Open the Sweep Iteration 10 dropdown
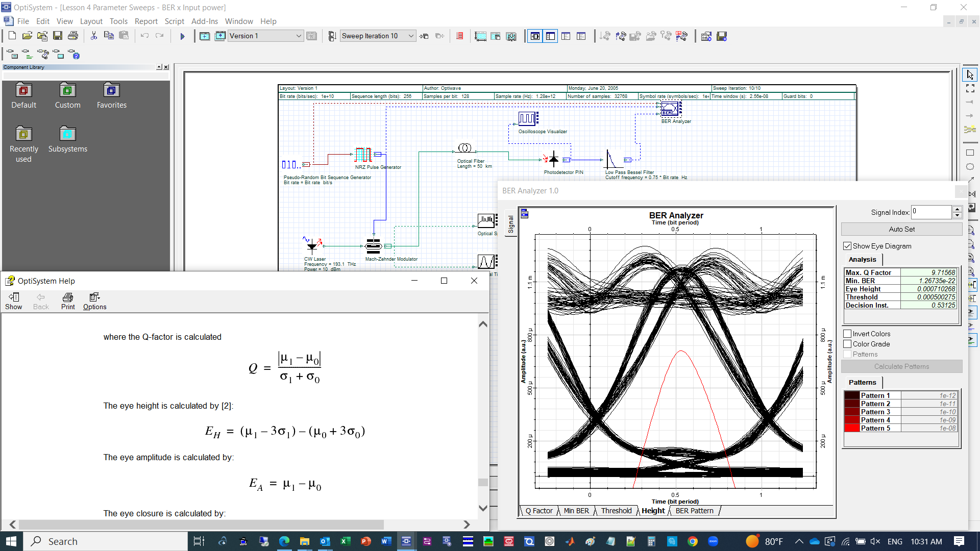 411,36
